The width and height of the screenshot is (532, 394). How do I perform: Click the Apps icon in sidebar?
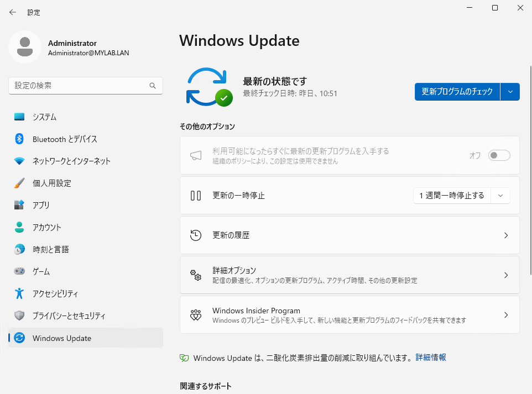[x=19, y=205]
